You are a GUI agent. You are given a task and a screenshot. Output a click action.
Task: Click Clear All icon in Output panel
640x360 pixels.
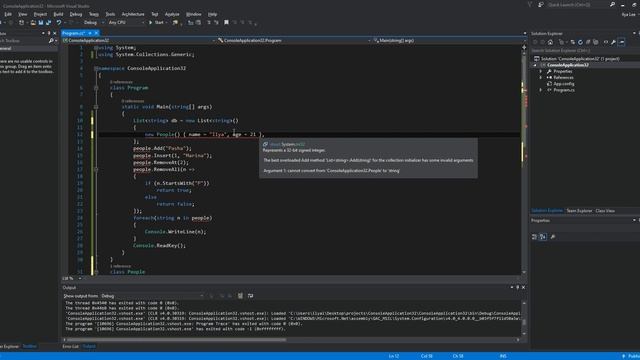(240, 296)
